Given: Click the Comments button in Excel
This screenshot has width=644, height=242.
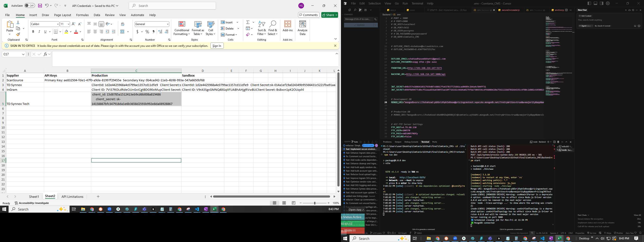Looking at the screenshot, I should (309, 15).
